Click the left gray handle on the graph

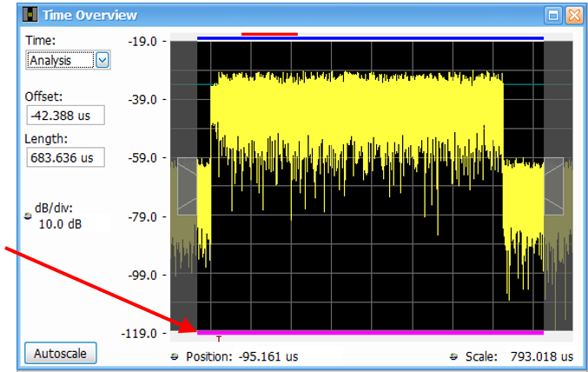coord(187,185)
